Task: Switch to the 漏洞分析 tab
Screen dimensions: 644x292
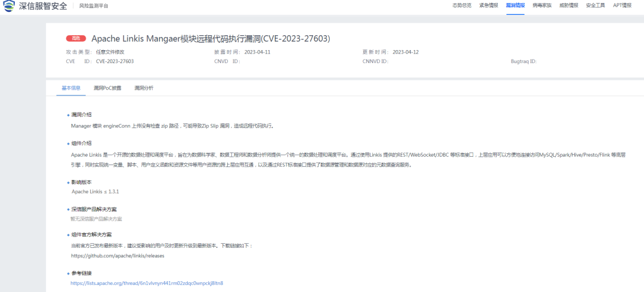Action: (x=144, y=88)
